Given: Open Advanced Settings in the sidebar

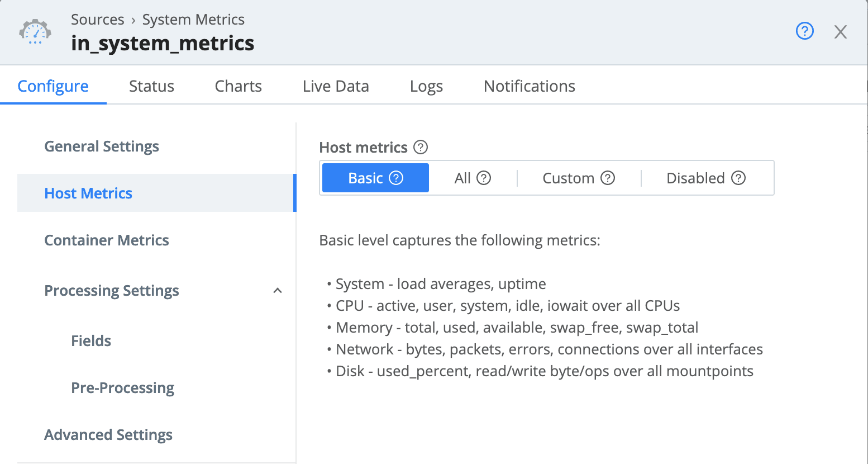Looking at the screenshot, I should point(108,435).
